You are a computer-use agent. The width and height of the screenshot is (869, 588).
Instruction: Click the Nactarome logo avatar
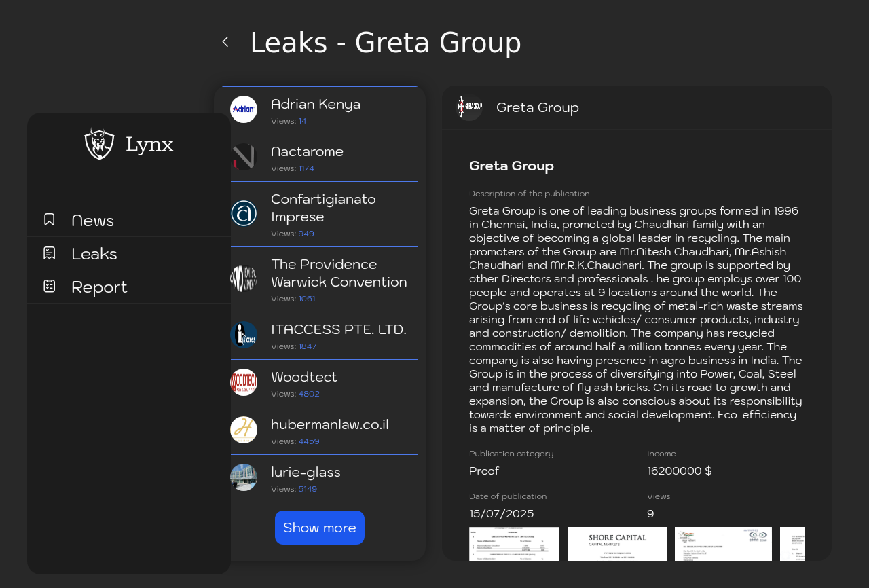[244, 157]
